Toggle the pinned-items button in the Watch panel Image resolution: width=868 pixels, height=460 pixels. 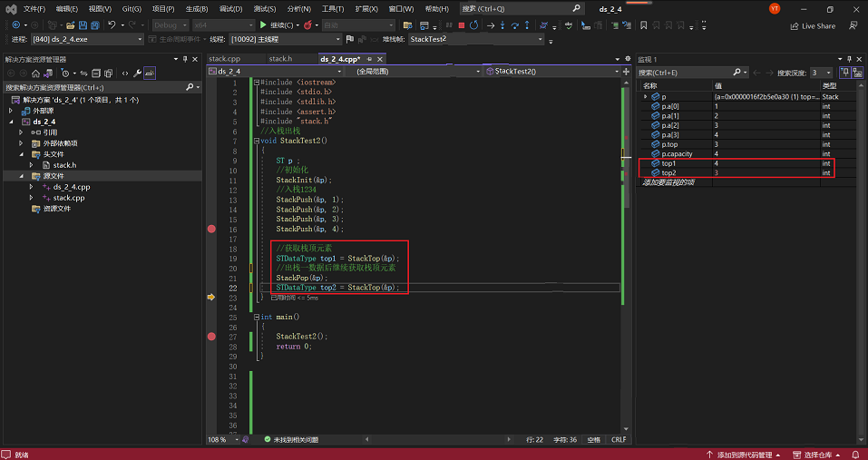(845, 73)
